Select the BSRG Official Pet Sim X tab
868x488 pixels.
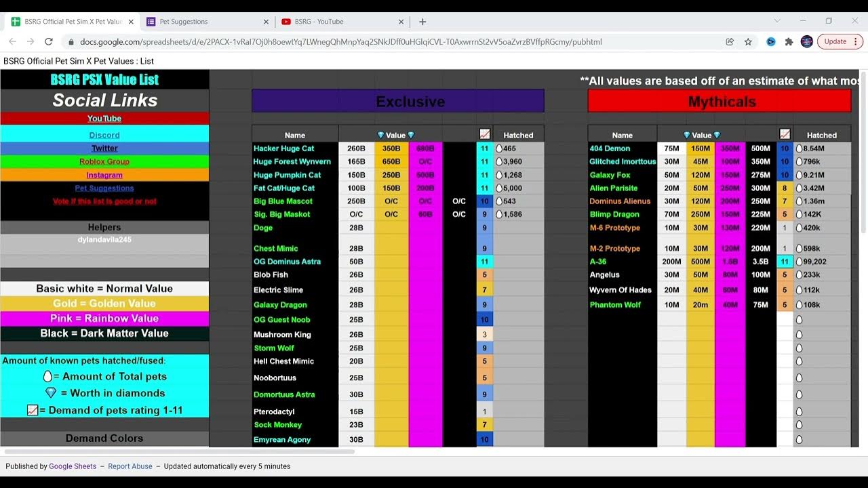pyautogui.click(x=72, y=22)
